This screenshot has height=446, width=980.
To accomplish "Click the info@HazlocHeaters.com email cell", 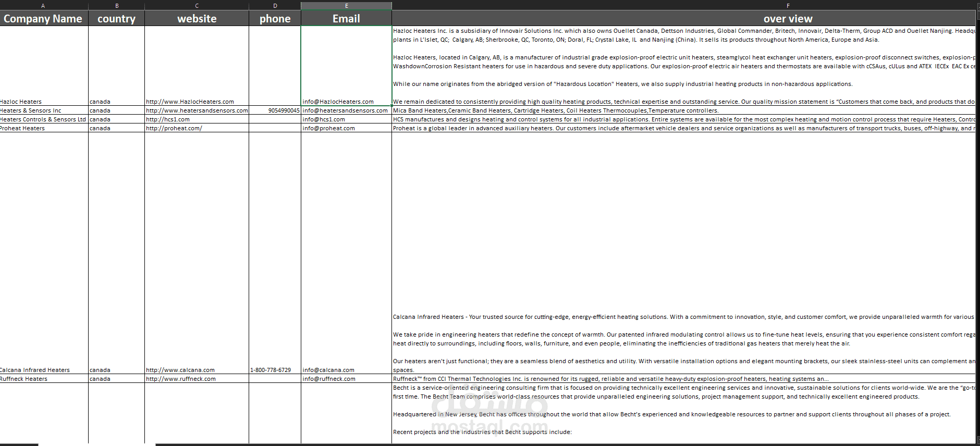I will [346, 66].
